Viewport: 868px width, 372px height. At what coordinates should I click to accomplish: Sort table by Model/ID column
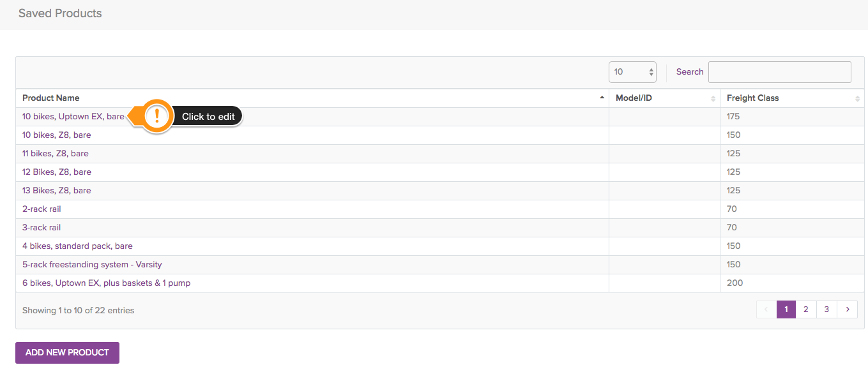[x=664, y=98]
